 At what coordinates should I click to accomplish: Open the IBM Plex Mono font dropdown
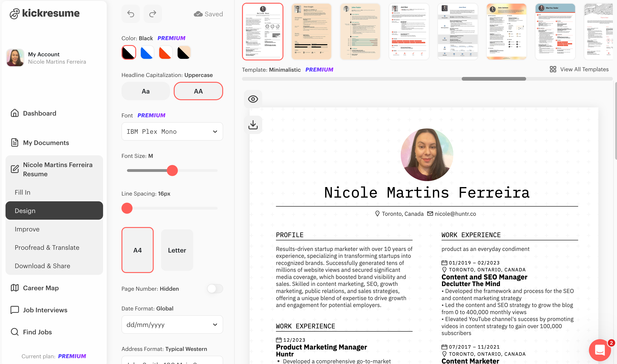tap(172, 132)
